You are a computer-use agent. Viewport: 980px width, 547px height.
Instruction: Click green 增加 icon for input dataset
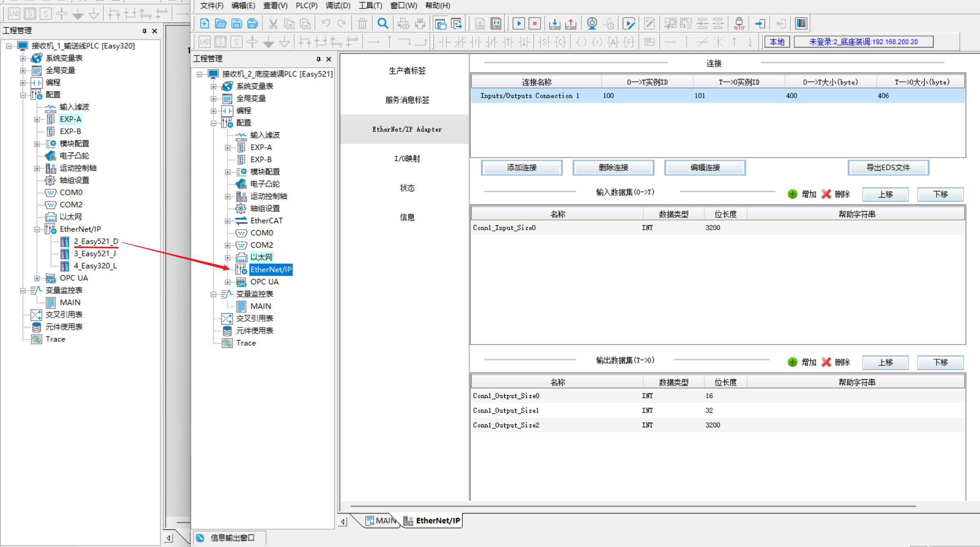click(x=792, y=194)
